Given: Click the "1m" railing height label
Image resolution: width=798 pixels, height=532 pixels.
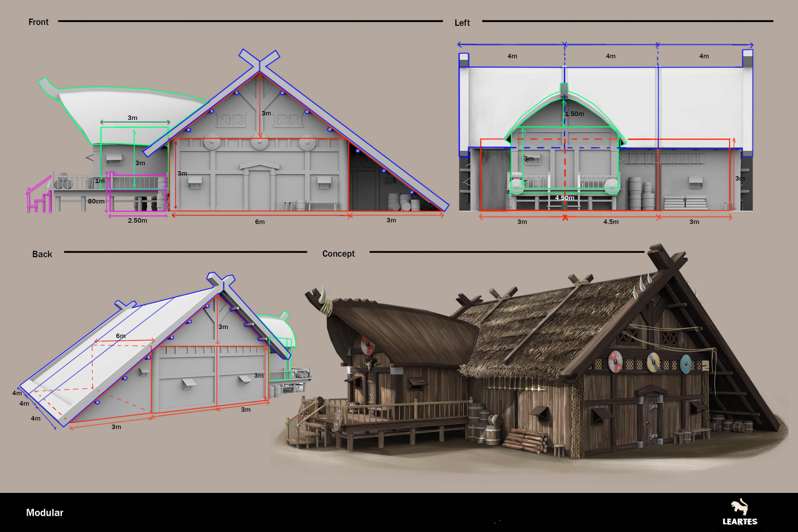Looking at the screenshot, I should coord(100,181).
